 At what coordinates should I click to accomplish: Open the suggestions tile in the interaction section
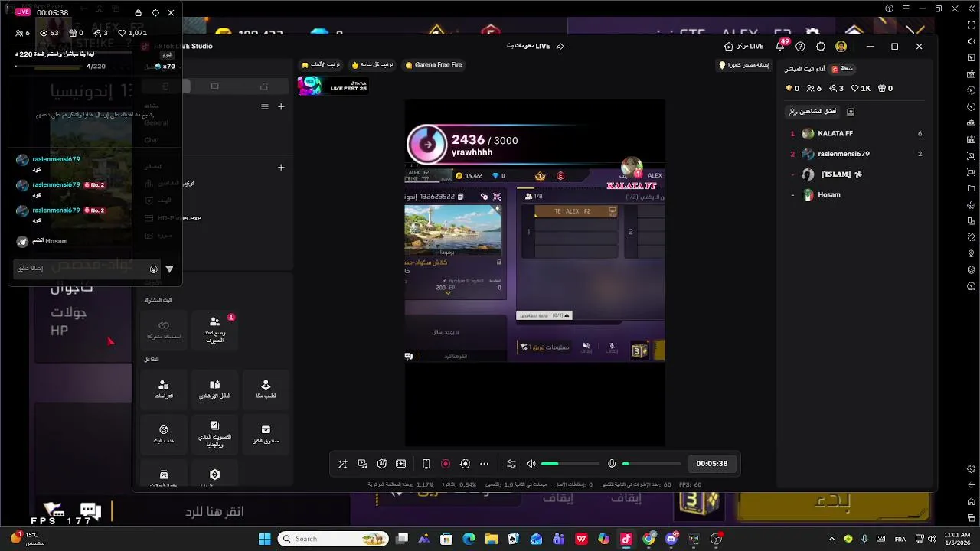point(164,390)
